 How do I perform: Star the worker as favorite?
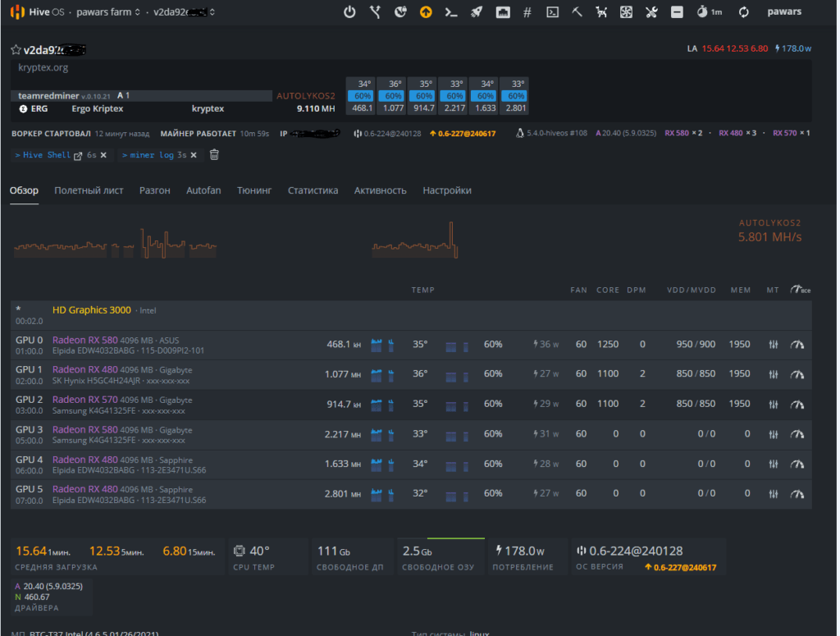click(16, 50)
